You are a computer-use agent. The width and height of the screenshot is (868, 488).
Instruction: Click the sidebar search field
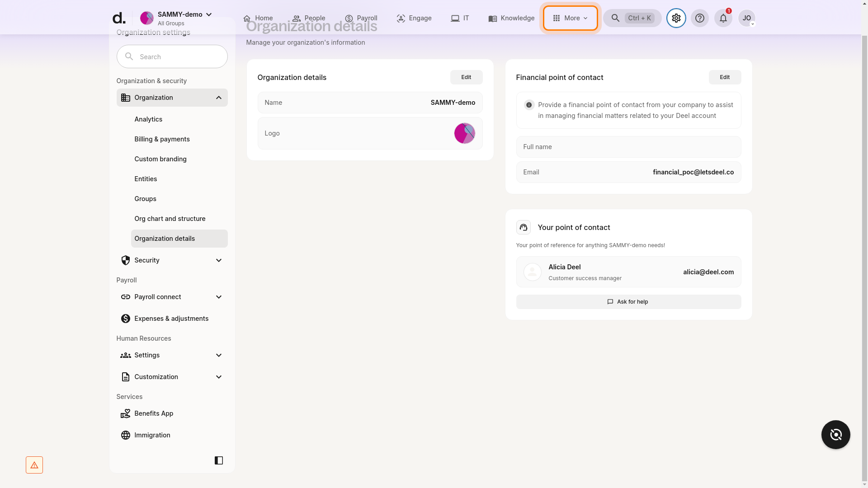pyautogui.click(x=172, y=56)
